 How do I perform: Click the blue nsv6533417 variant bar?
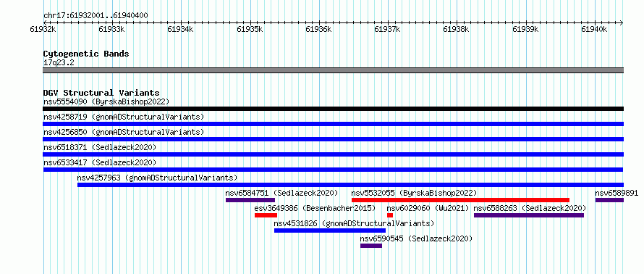(333, 170)
